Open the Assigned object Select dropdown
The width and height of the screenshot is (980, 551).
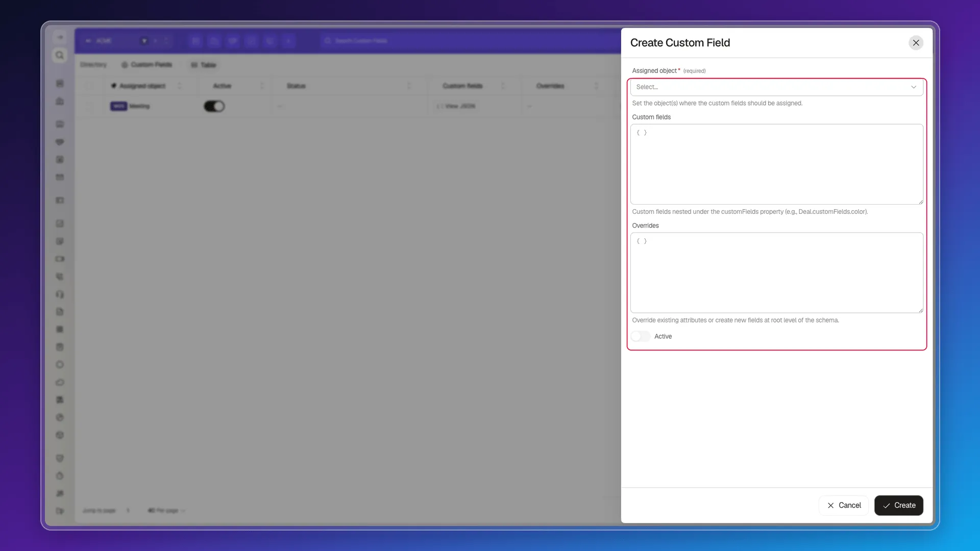tap(776, 87)
